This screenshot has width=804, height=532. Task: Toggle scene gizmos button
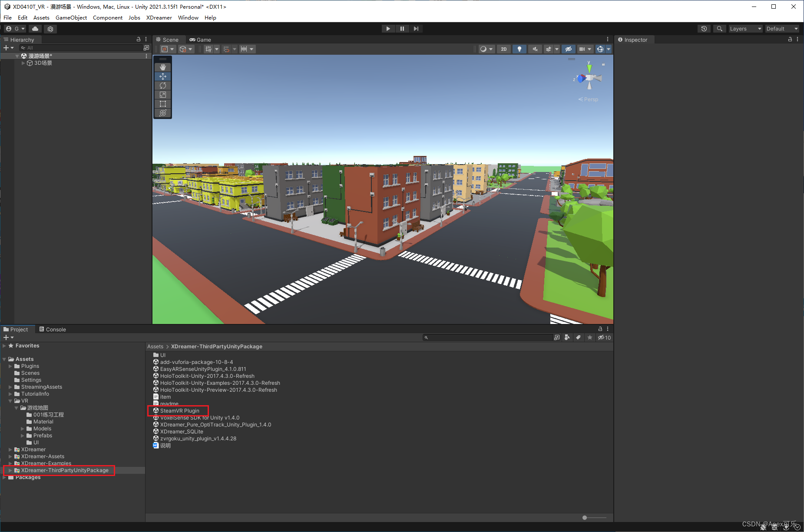pyautogui.click(x=600, y=49)
